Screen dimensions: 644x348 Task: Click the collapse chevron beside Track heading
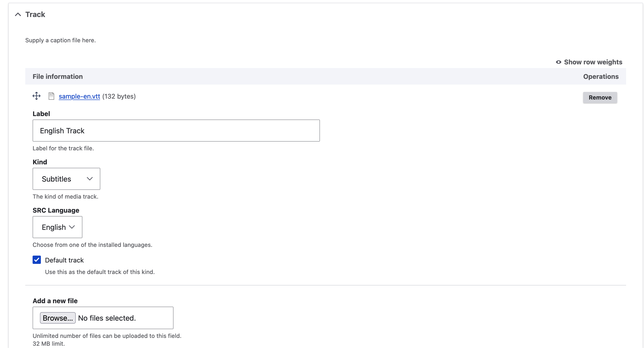pos(17,14)
